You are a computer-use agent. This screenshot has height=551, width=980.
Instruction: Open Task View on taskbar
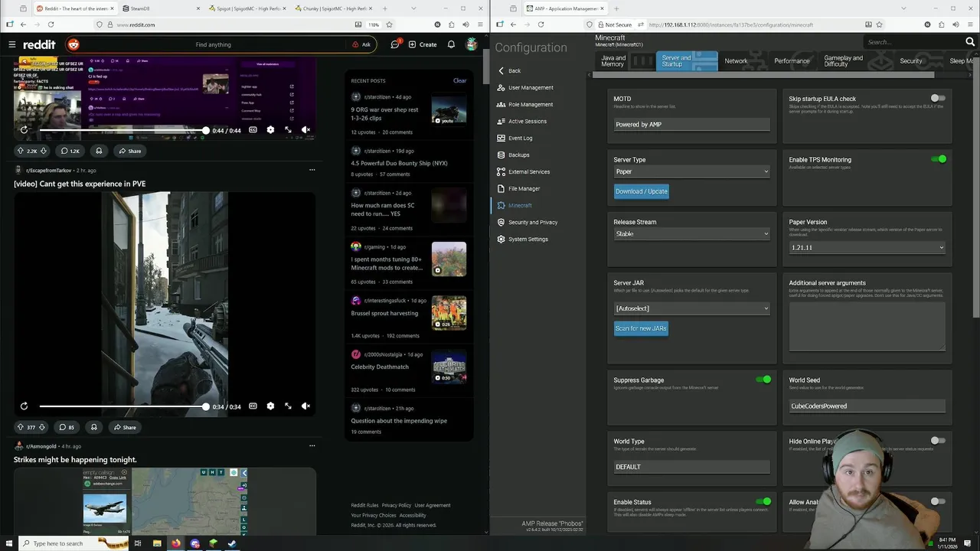click(x=138, y=543)
